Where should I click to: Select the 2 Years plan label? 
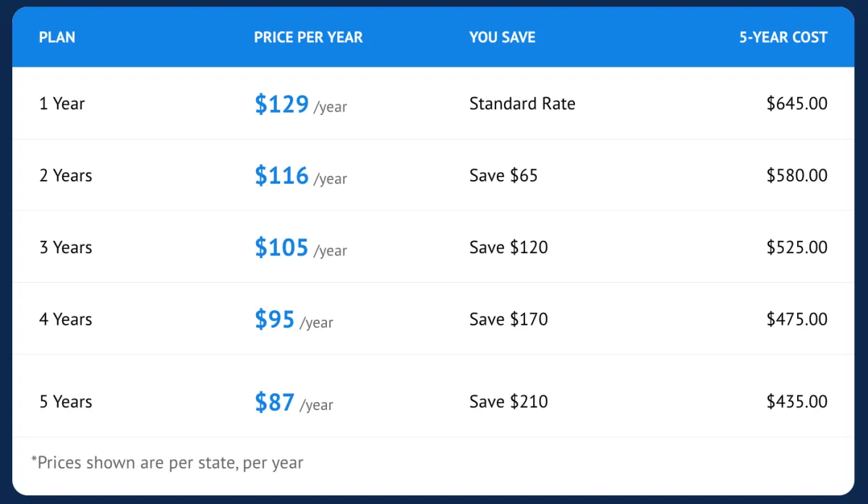[x=66, y=176]
